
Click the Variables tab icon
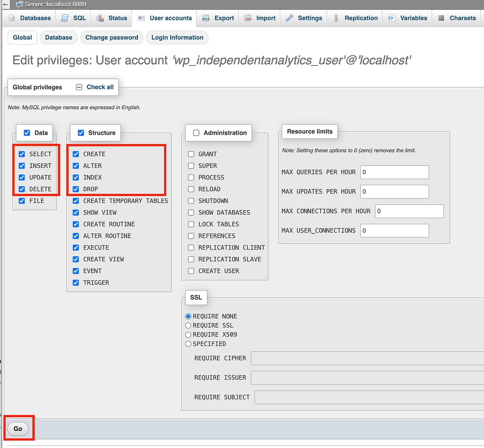pyautogui.click(x=391, y=18)
